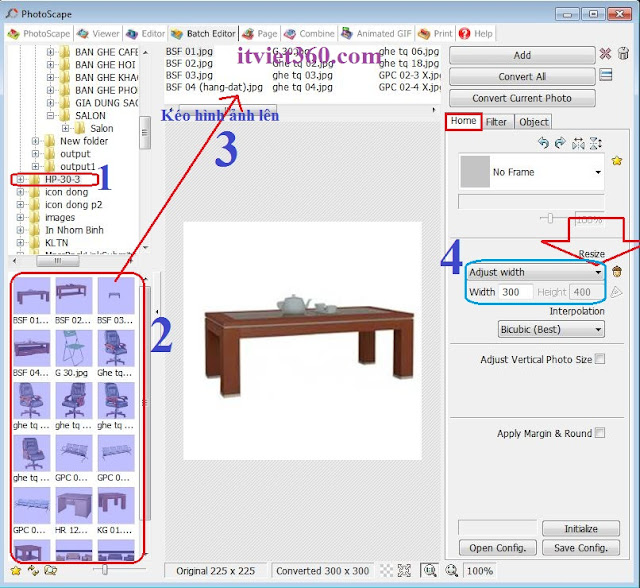Click the actual-size zoom box icon
Image resolution: width=640 pixels, height=588 pixels.
point(430,570)
